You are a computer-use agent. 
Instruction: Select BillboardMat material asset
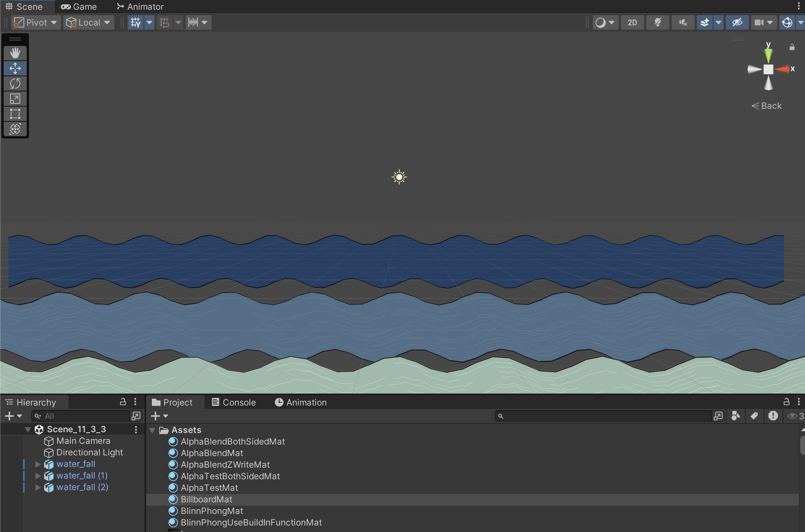tap(206, 499)
